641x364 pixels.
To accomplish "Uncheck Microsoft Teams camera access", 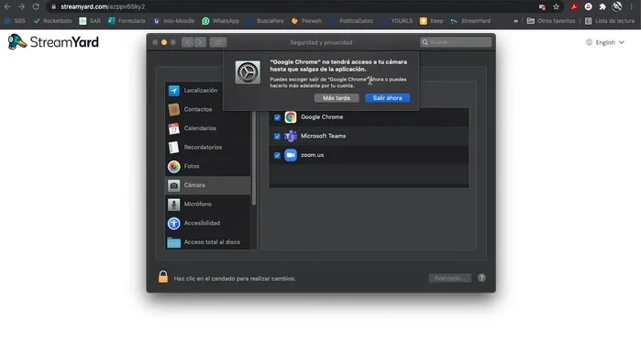I will (277, 137).
